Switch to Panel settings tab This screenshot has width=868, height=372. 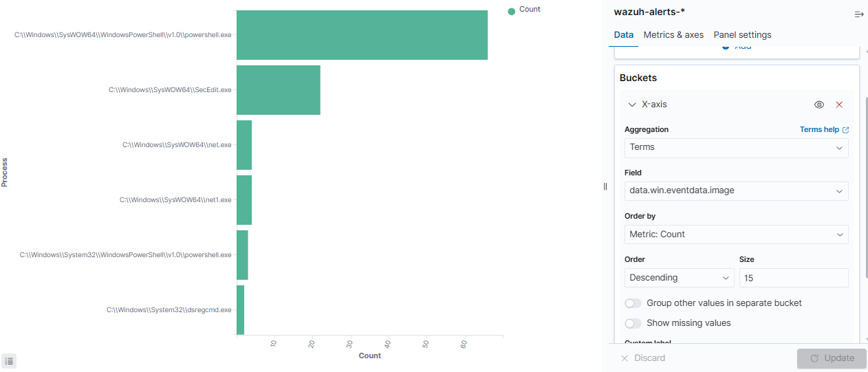click(742, 35)
